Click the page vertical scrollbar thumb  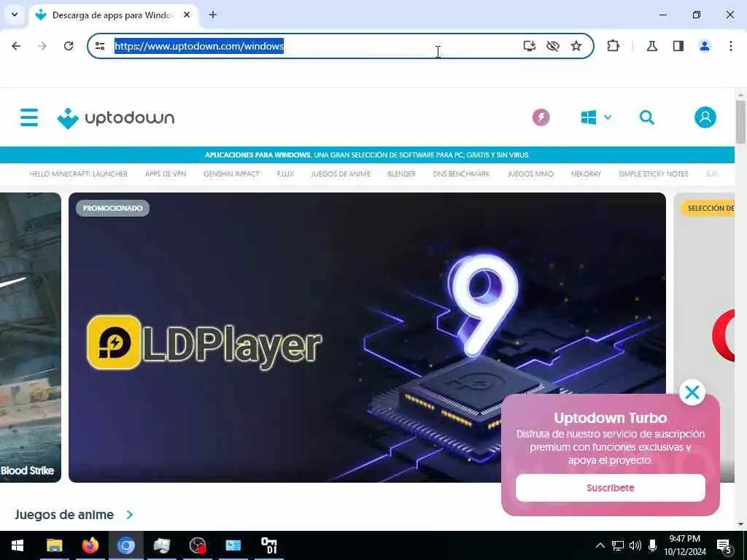(740, 122)
